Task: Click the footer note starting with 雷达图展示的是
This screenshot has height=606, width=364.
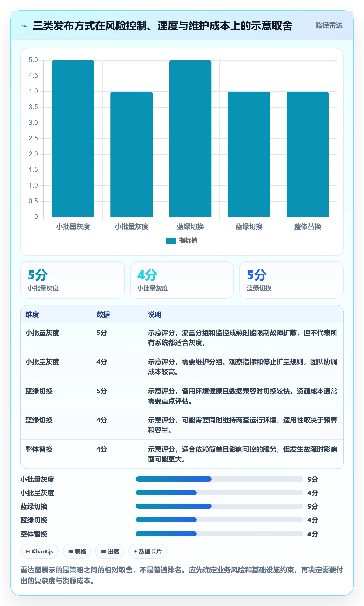Action: click(182, 575)
